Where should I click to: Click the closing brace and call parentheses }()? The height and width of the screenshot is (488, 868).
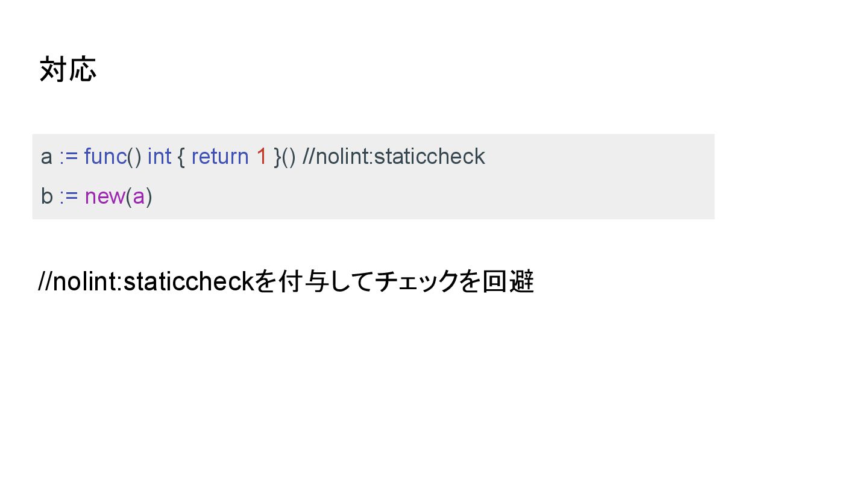pos(285,157)
